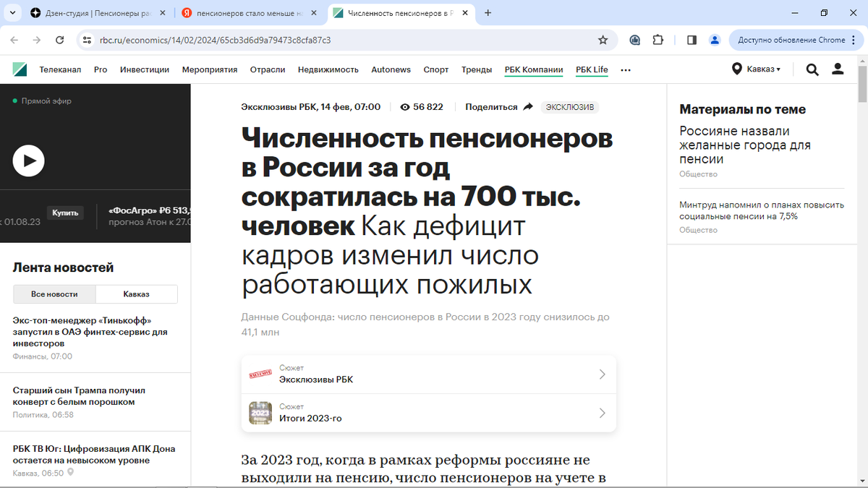Play the Прямой эфир live broadcast

coord(28,160)
